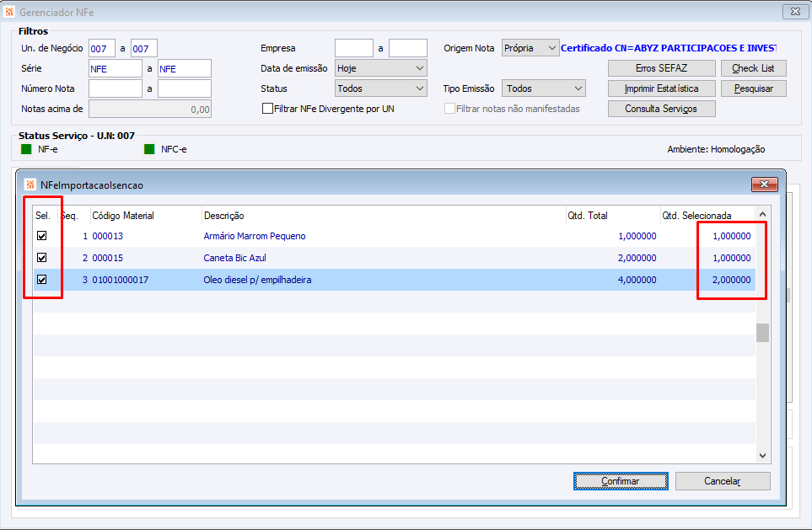Click Qtd. Selecionada for Armário Marrom Pequeno

pos(731,236)
